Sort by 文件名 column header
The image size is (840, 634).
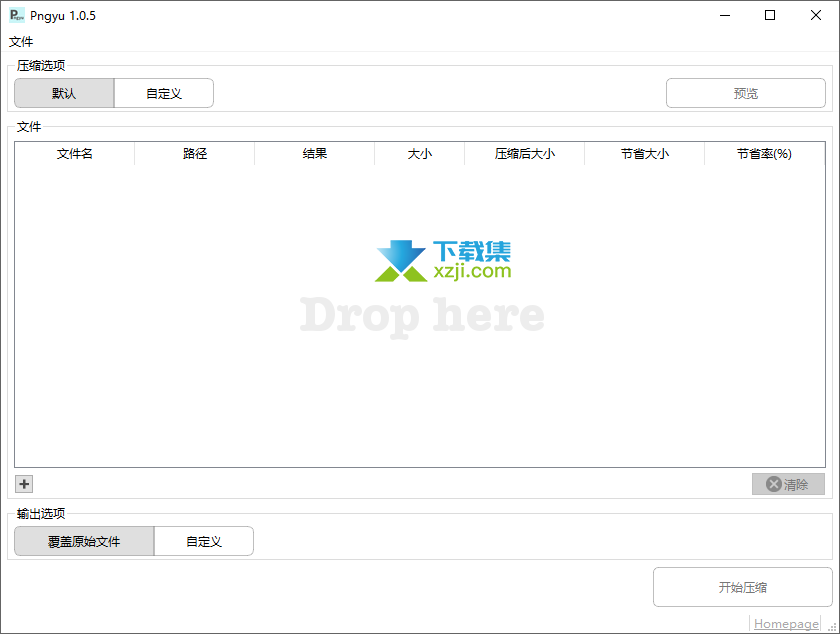75,154
